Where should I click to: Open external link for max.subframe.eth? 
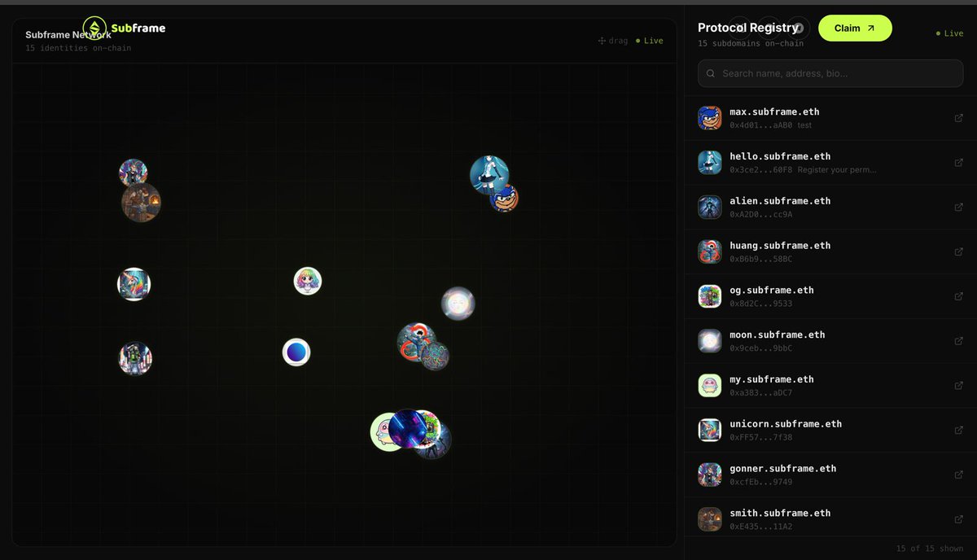[958, 118]
